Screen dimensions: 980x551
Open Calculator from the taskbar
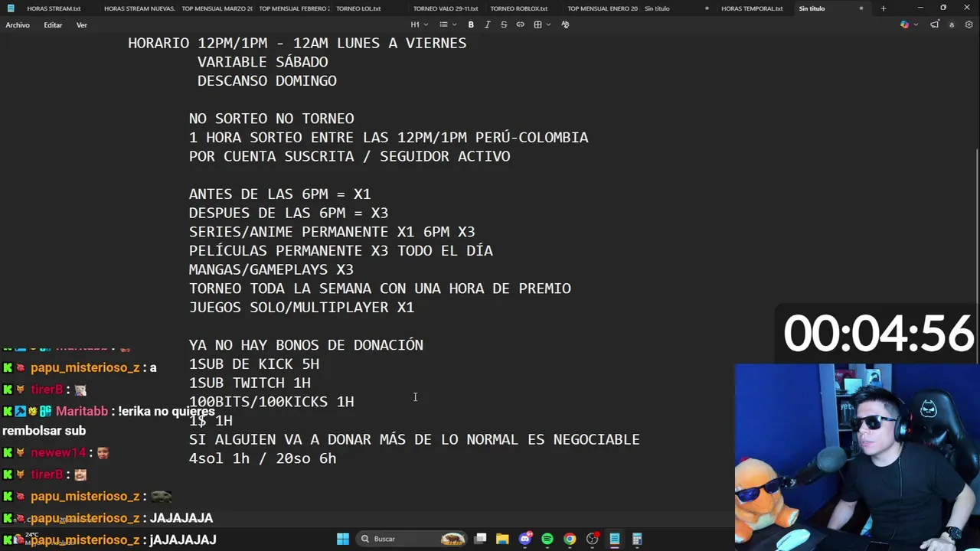coord(637,539)
